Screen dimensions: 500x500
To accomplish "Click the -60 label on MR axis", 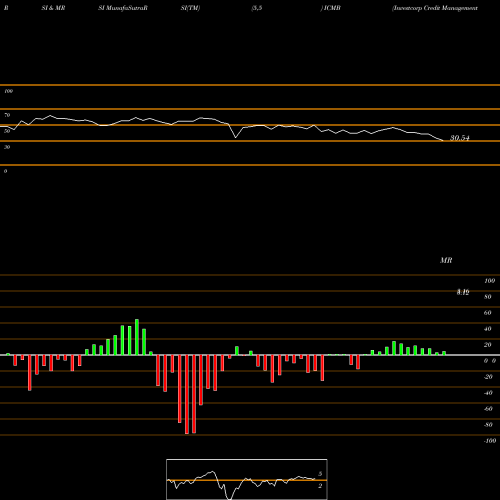I will click(x=488, y=409).
